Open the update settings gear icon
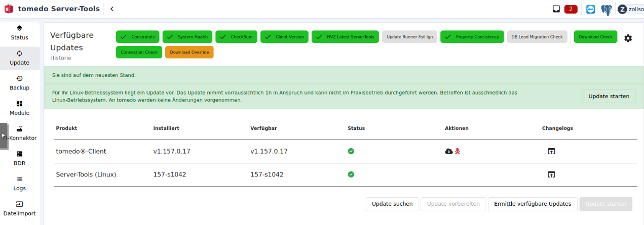This screenshot has width=644, height=225. tap(628, 38)
